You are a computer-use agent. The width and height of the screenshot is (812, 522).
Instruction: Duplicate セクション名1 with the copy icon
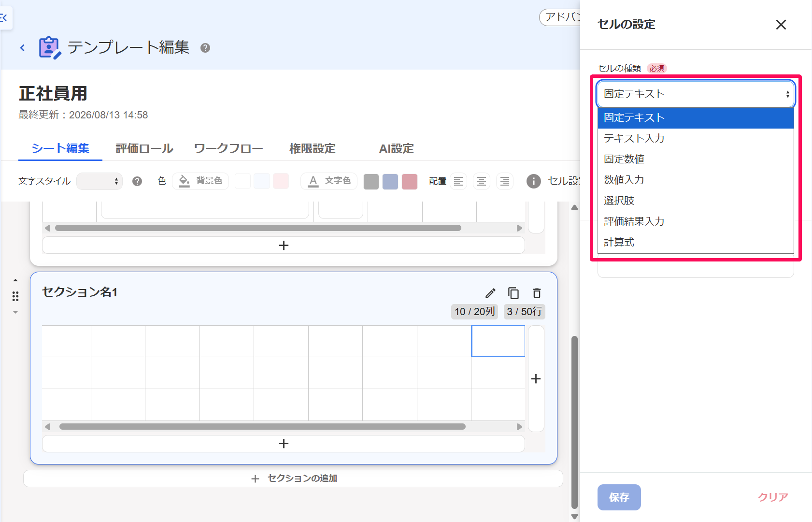click(x=513, y=293)
